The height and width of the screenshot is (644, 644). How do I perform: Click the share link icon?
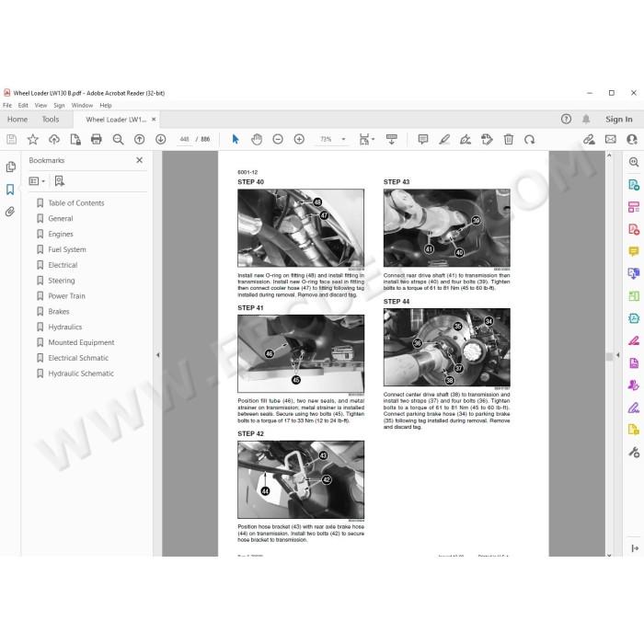click(x=589, y=140)
